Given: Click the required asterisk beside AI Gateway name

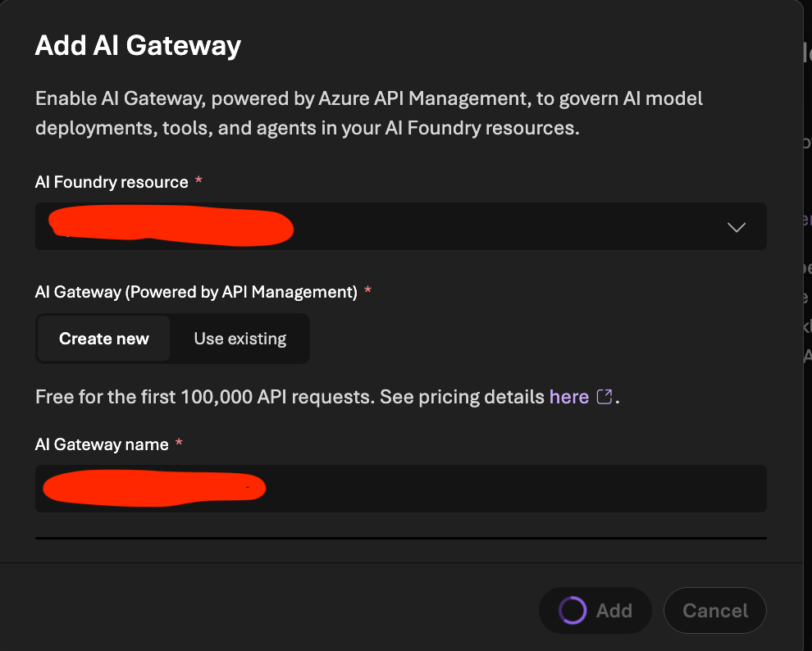Looking at the screenshot, I should [x=179, y=444].
